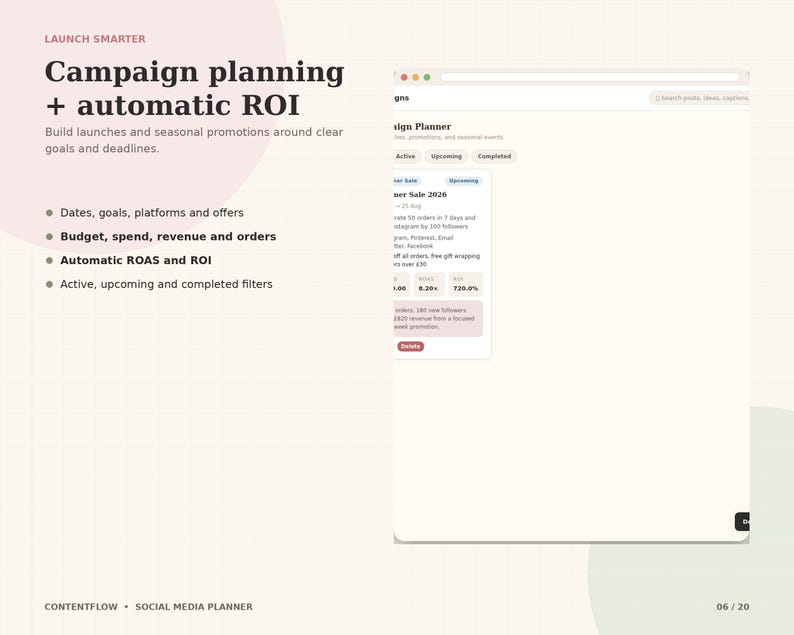
Task: Focus the search posts, ideas, captions field
Action: click(700, 98)
